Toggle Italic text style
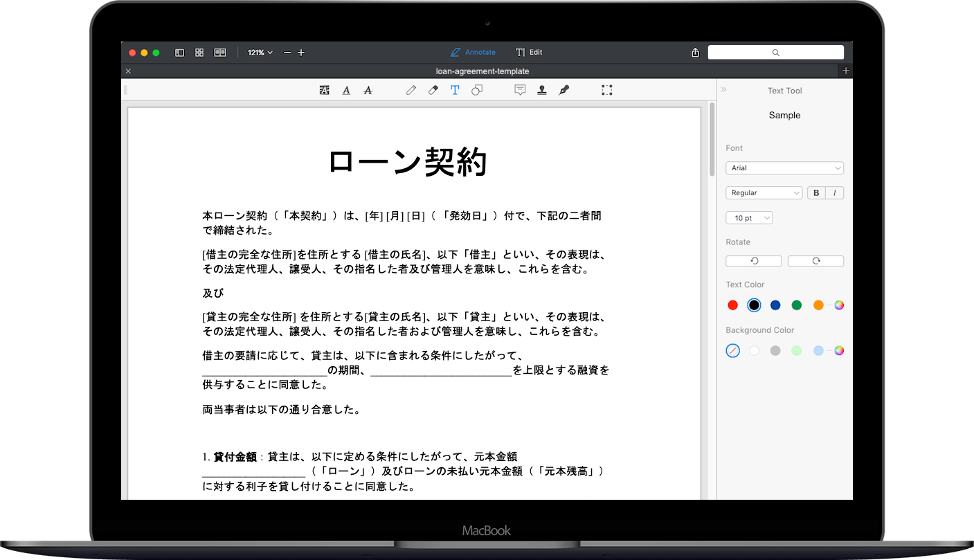The height and width of the screenshot is (560, 974). tap(834, 193)
